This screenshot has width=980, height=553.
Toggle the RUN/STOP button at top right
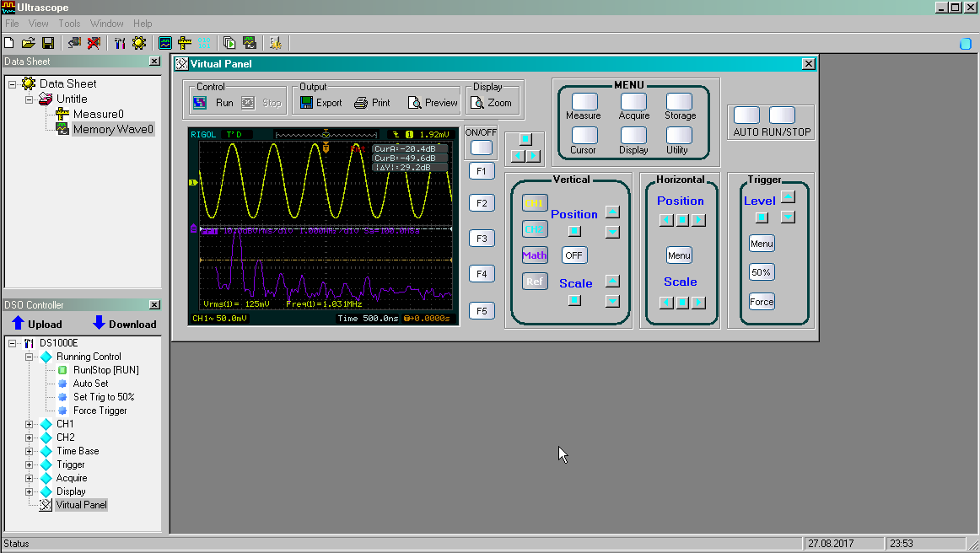[782, 115]
